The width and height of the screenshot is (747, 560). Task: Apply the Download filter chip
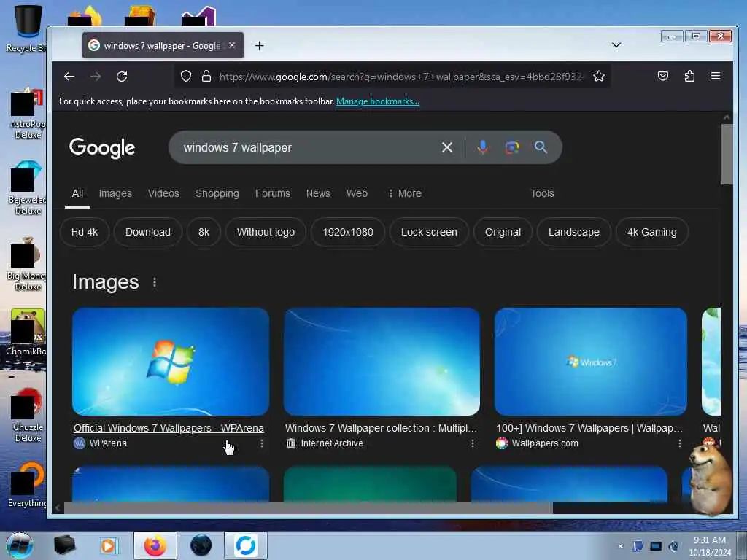[147, 232]
